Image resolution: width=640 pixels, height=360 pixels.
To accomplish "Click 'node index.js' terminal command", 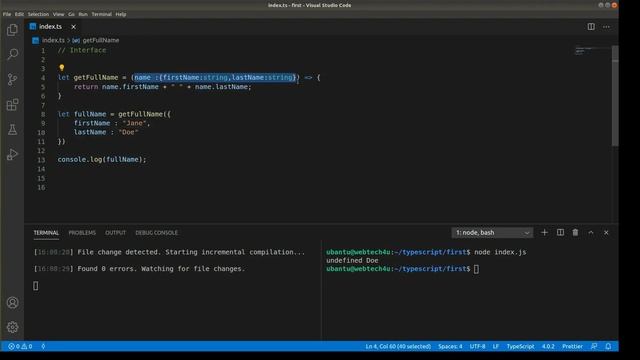I will 500,252.
